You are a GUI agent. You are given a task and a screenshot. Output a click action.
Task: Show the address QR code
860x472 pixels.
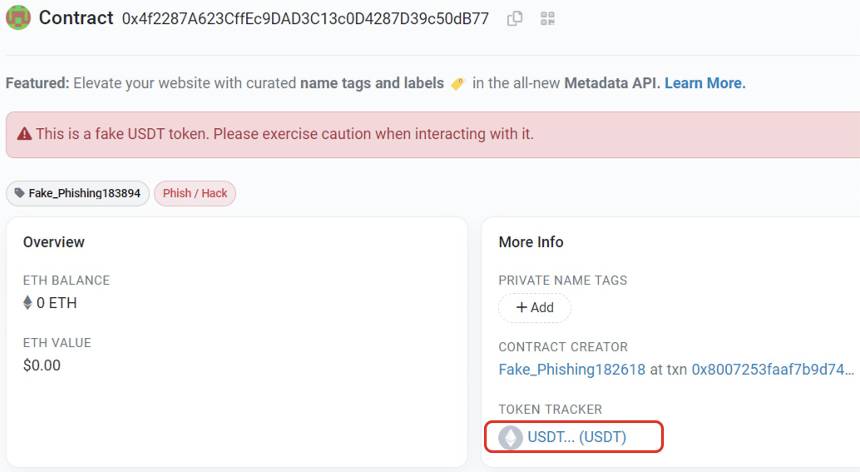[x=547, y=19]
